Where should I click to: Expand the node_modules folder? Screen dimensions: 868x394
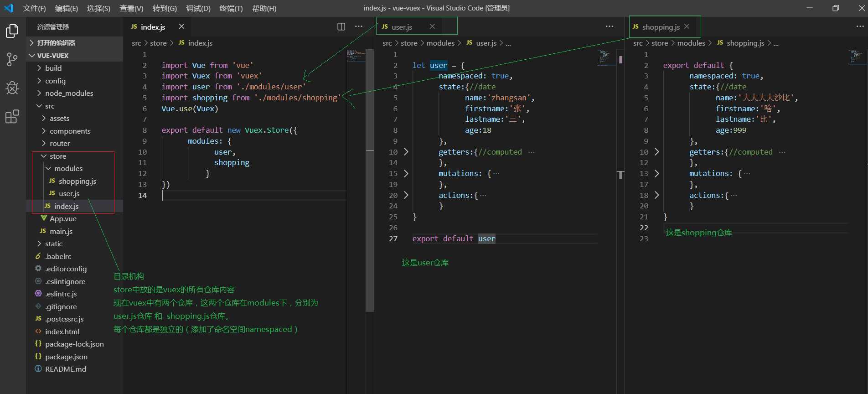click(75, 93)
